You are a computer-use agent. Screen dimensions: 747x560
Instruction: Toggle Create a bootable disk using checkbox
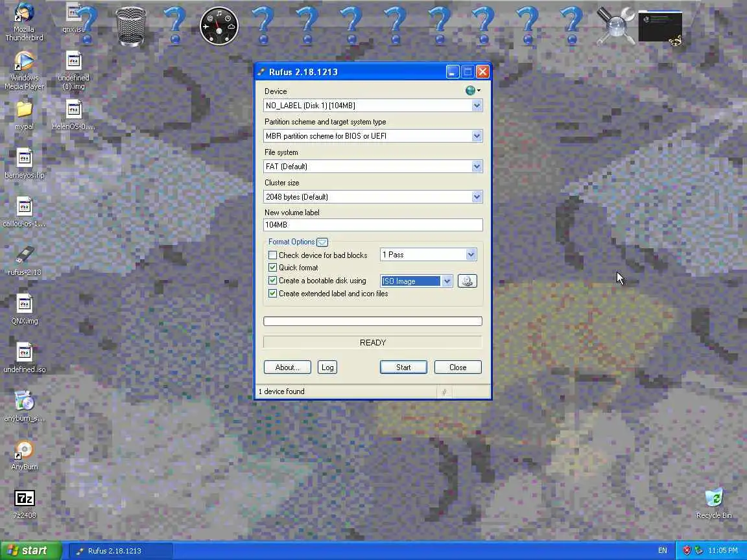pos(272,281)
